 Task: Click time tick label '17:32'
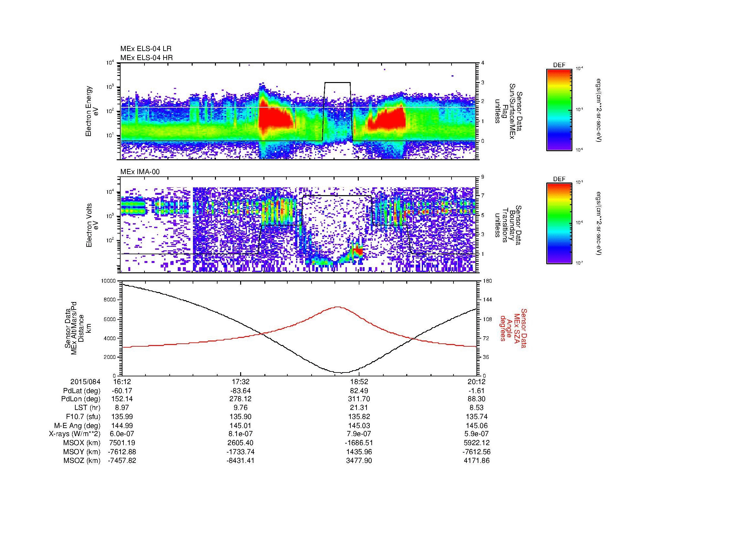[x=241, y=382]
